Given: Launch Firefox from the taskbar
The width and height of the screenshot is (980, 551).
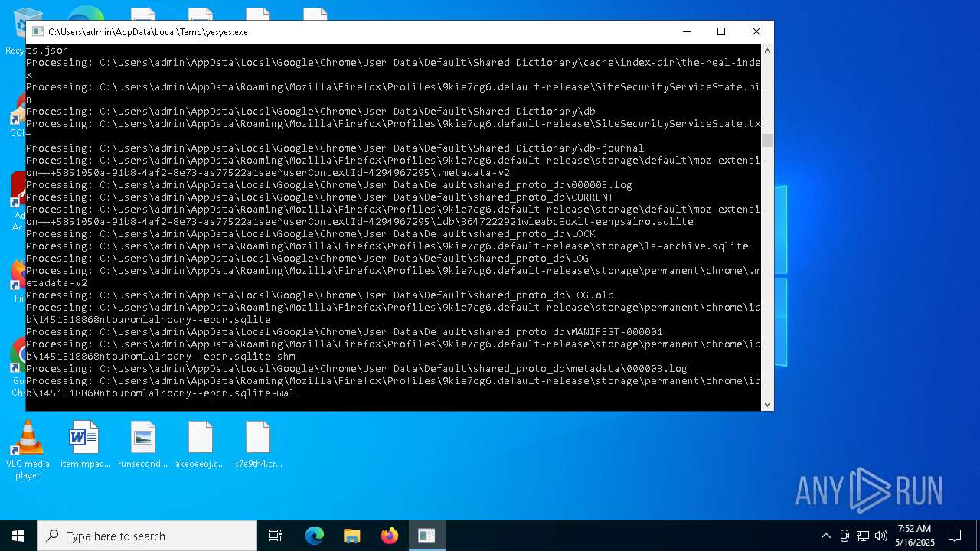Looking at the screenshot, I should 389,536.
